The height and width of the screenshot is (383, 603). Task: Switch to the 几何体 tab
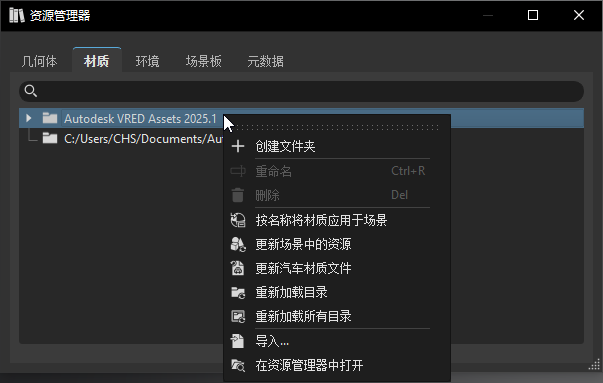pyautogui.click(x=39, y=61)
